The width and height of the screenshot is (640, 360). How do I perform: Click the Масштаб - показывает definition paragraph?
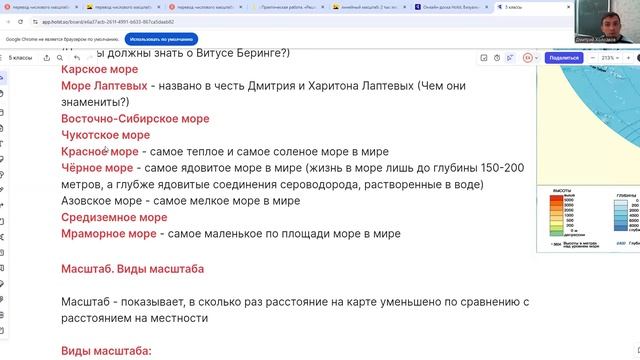tap(295, 310)
